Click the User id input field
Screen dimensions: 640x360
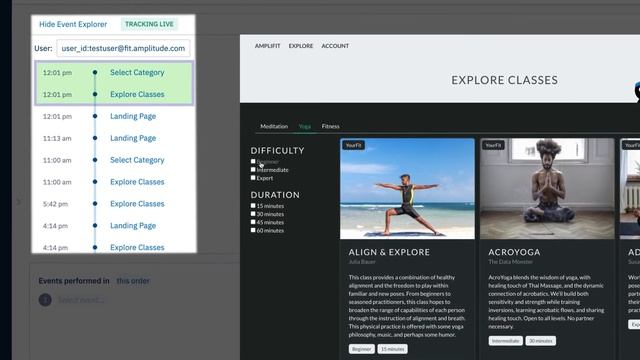click(x=123, y=48)
